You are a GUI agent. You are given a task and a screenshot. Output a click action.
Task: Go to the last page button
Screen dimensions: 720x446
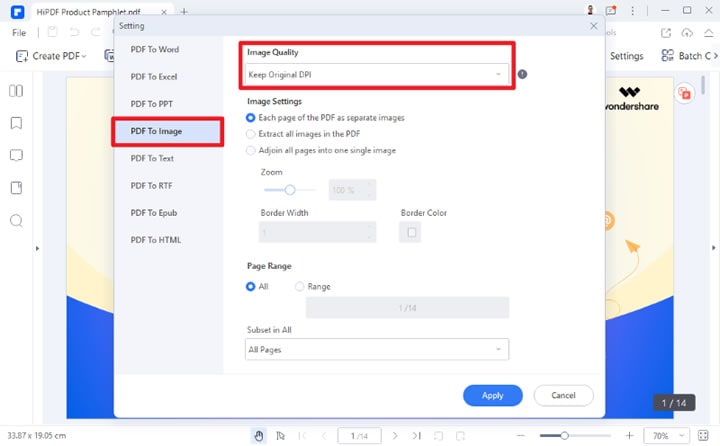[416, 435]
